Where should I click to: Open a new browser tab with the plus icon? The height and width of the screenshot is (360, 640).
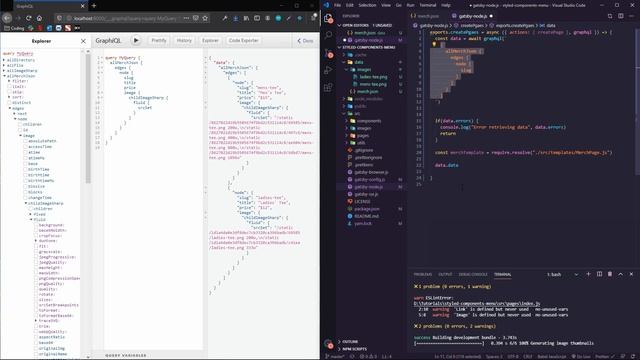(94, 6)
